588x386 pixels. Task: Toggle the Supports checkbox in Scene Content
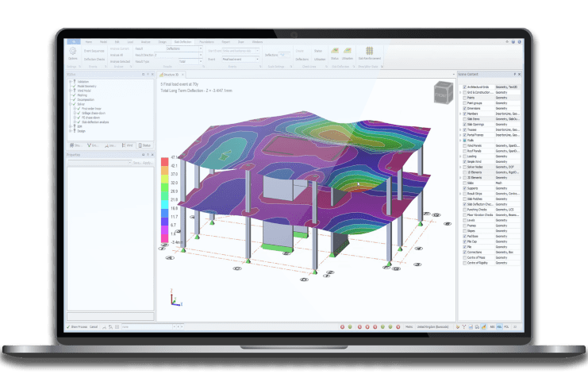466,187
